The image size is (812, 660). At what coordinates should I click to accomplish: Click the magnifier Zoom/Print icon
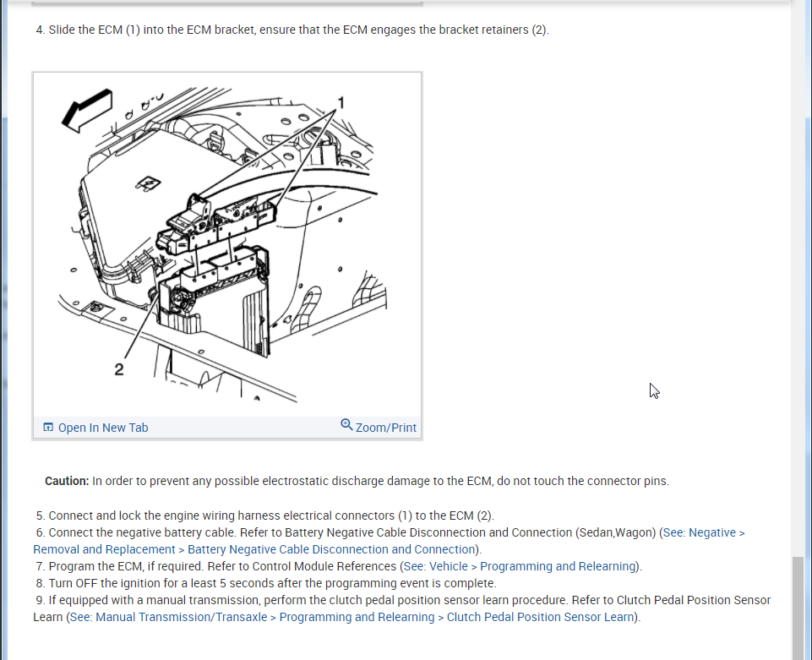coord(346,425)
